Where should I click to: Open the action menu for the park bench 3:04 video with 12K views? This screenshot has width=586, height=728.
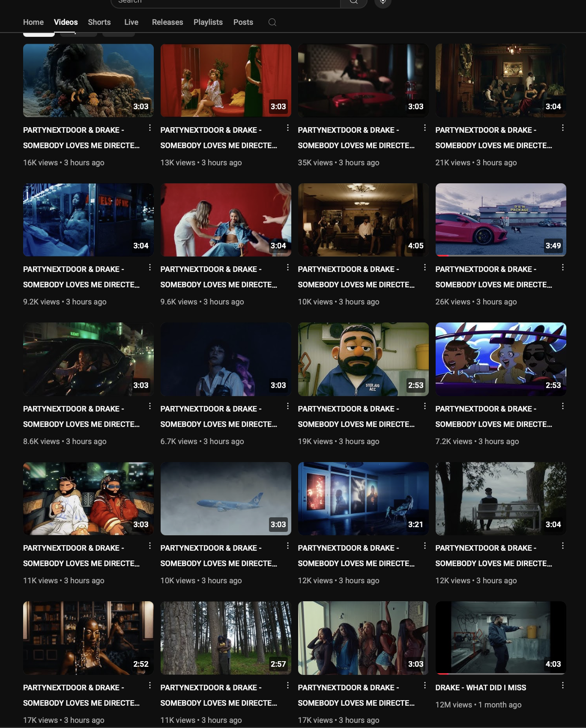click(x=562, y=546)
